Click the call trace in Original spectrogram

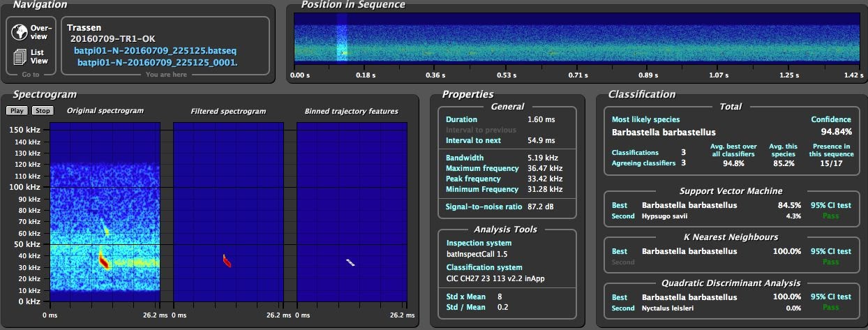click(104, 261)
